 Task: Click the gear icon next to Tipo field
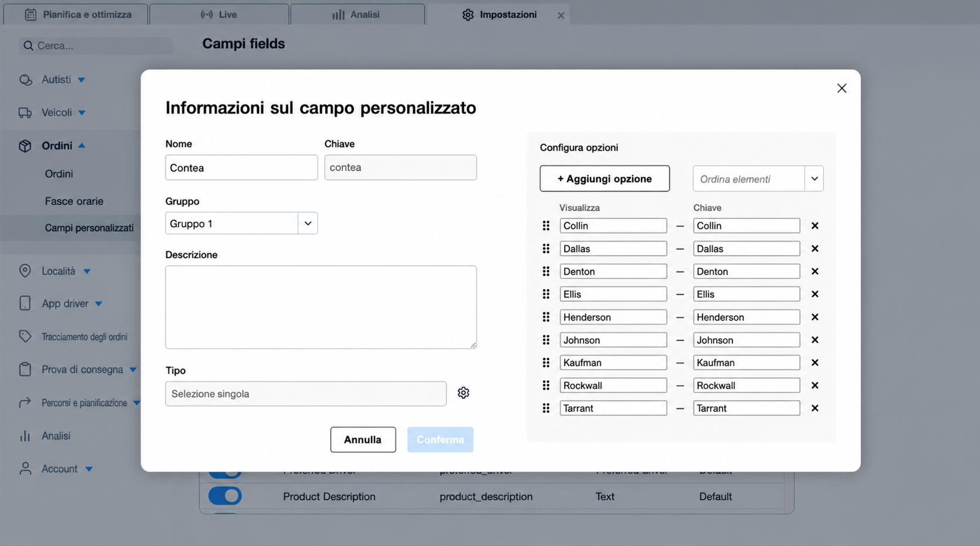(x=463, y=393)
